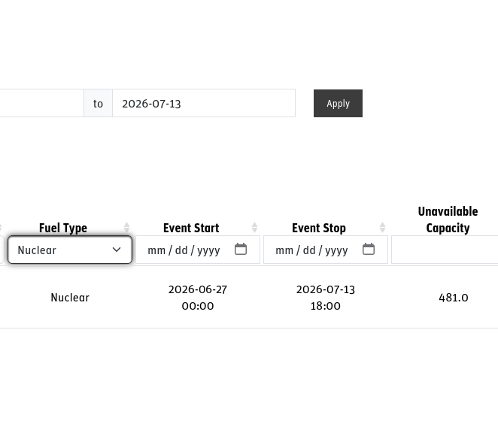This screenshot has height=448, width=498.
Task: Sort by the Event Stop column arrows
Action: pos(382,228)
